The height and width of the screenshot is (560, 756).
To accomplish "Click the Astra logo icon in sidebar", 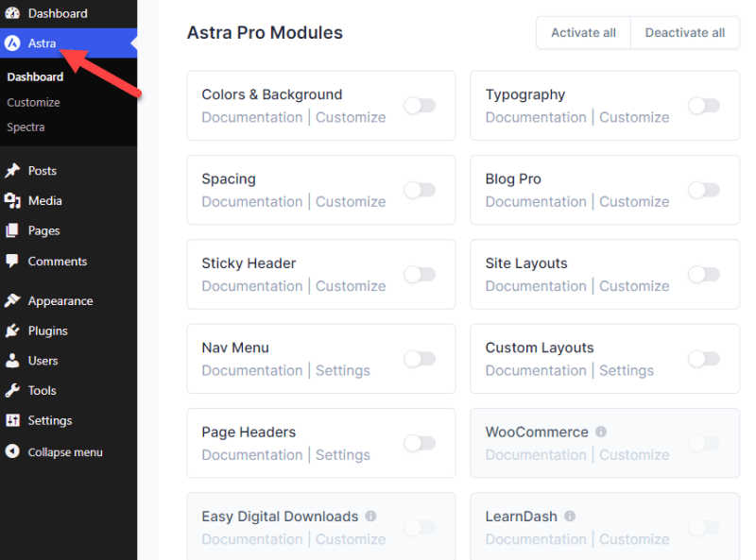I will [12, 43].
